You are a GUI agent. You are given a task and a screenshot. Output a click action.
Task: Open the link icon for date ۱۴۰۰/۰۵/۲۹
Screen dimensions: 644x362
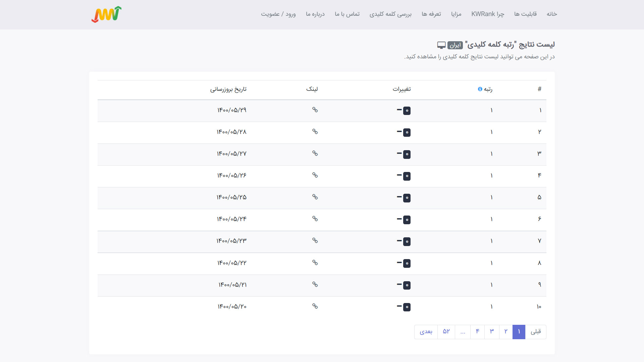(x=315, y=110)
